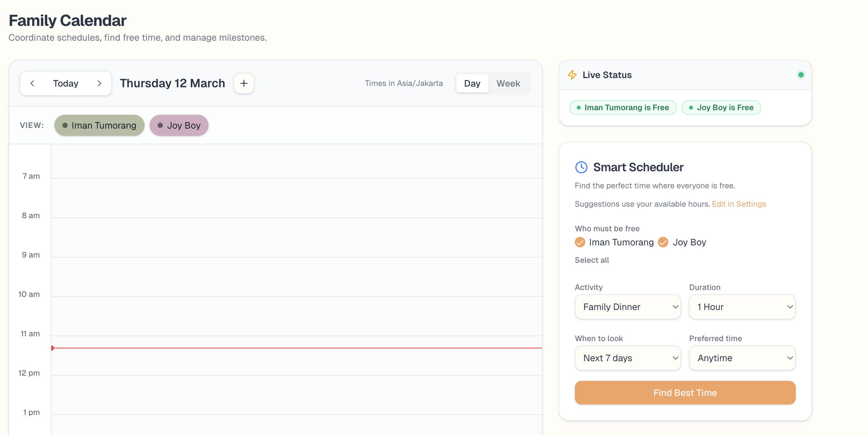Click the green live indicator dot
The width and height of the screenshot is (868, 435).
click(x=801, y=75)
